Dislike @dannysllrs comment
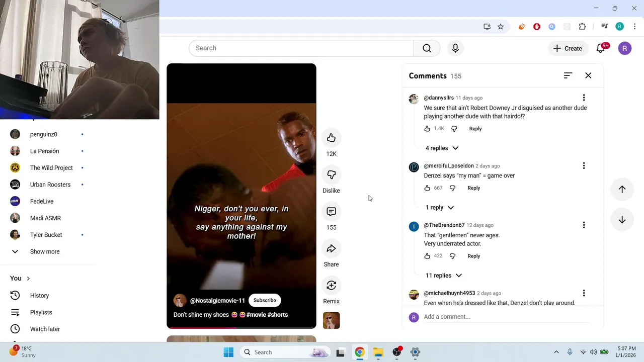The height and width of the screenshot is (362, 644). [454, 129]
